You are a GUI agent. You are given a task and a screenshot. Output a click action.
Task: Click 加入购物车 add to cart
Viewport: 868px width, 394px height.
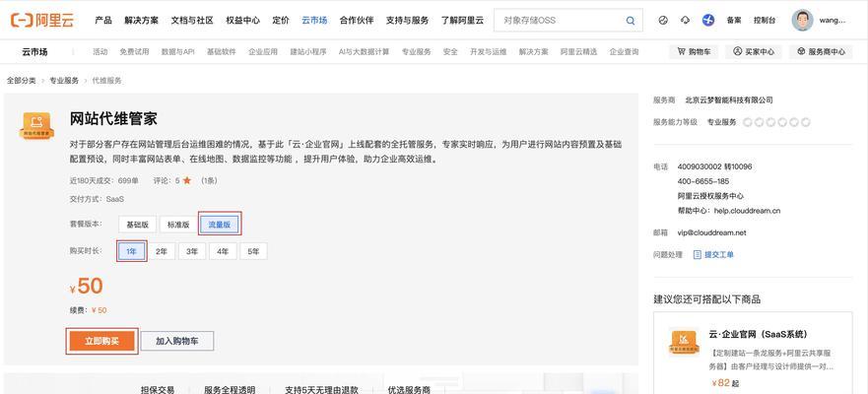pos(177,341)
